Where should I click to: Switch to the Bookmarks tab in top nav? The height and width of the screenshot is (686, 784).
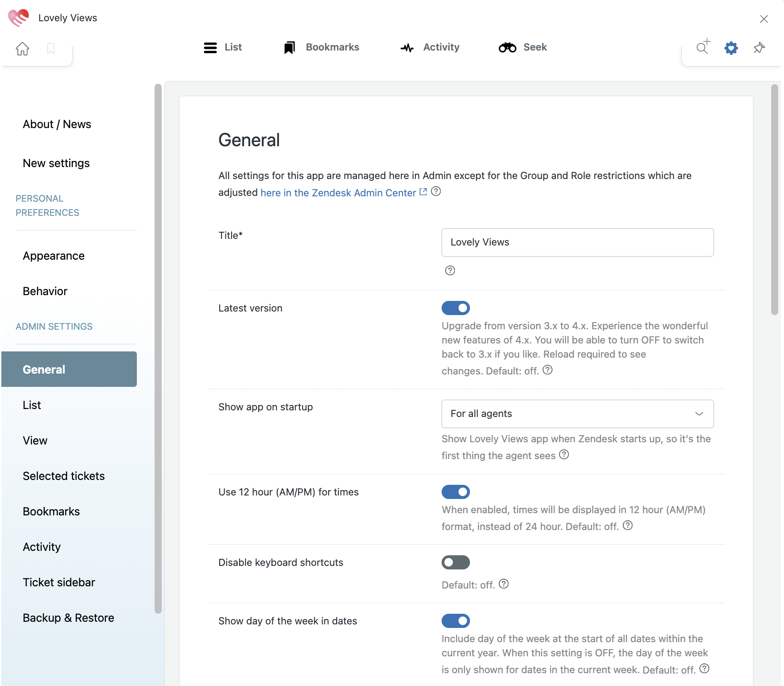pos(322,47)
